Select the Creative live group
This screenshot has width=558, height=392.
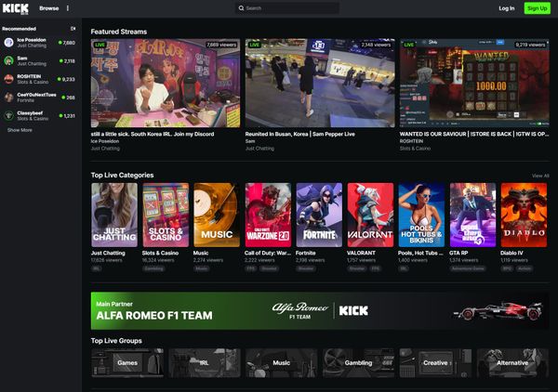pyautogui.click(x=435, y=363)
